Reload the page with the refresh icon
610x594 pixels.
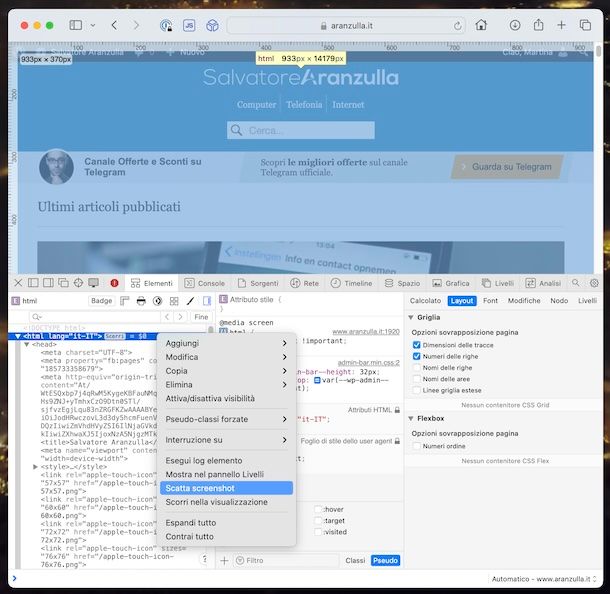click(458, 26)
